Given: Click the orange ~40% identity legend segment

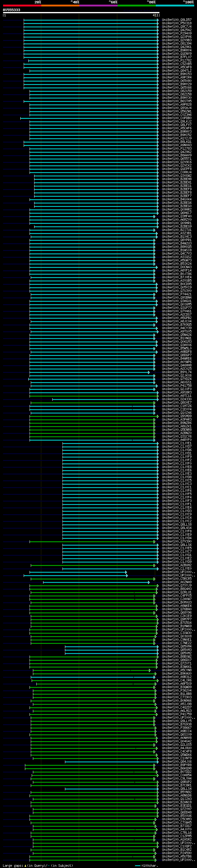Looking at the screenshot, I should click(x=60, y=6).
